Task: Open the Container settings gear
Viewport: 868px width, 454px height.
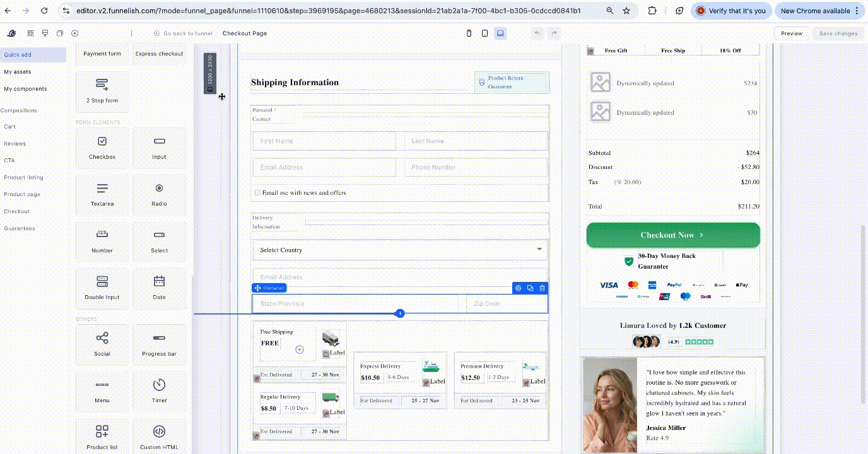Action: [x=519, y=288]
